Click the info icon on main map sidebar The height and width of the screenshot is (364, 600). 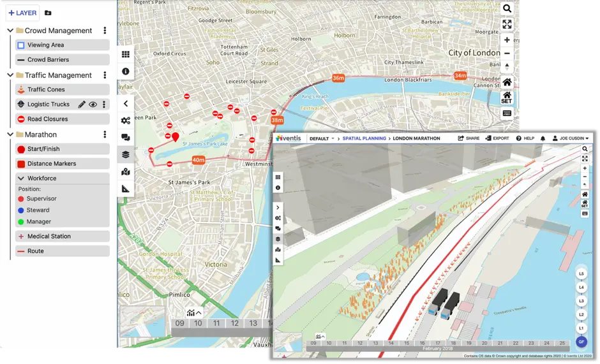click(126, 71)
